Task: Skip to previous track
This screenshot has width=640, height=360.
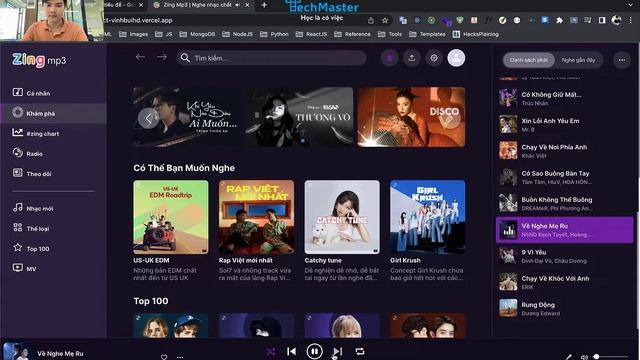Action: [291, 351]
